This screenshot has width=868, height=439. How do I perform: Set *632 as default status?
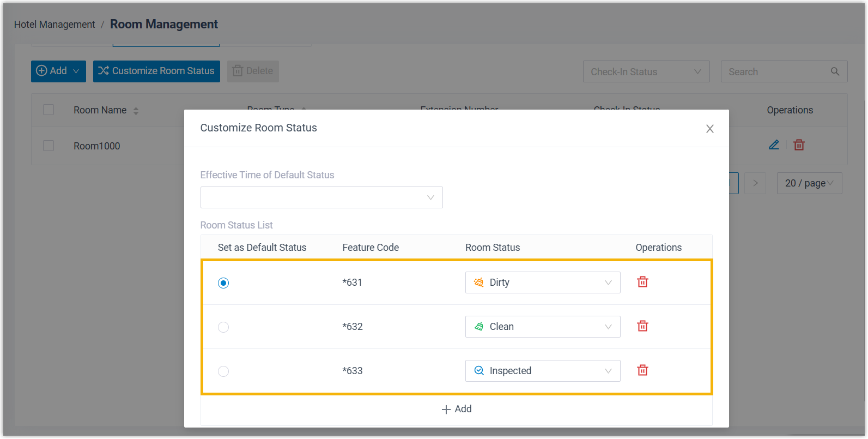point(223,327)
